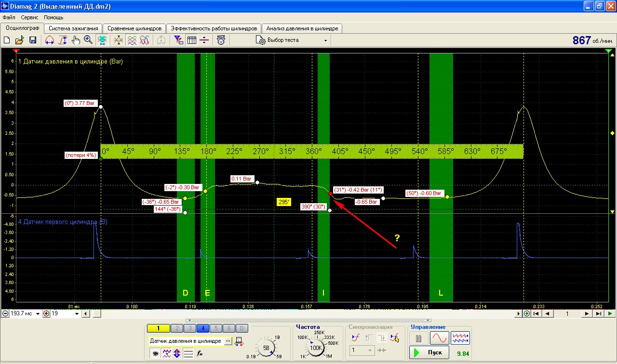Viewport: 617px width, 364px height.
Task: Go to previous frame arrow
Action: coord(547,314)
